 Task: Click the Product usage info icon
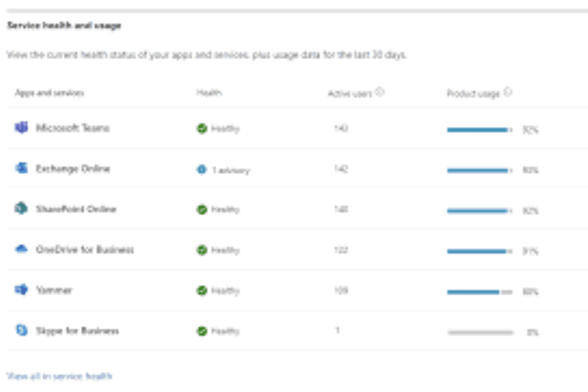pos(508,92)
